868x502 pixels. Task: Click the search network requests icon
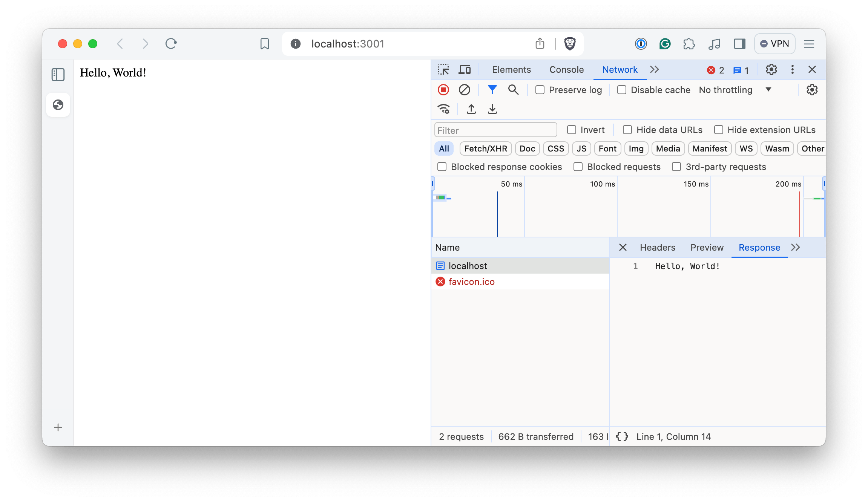click(514, 90)
